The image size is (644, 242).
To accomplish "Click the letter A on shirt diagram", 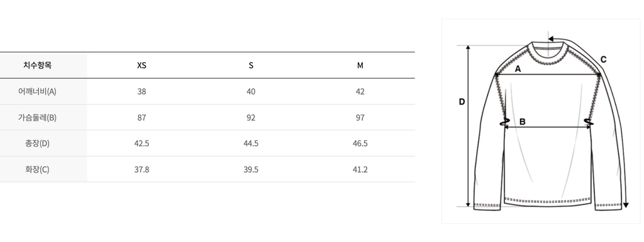I will tap(518, 69).
